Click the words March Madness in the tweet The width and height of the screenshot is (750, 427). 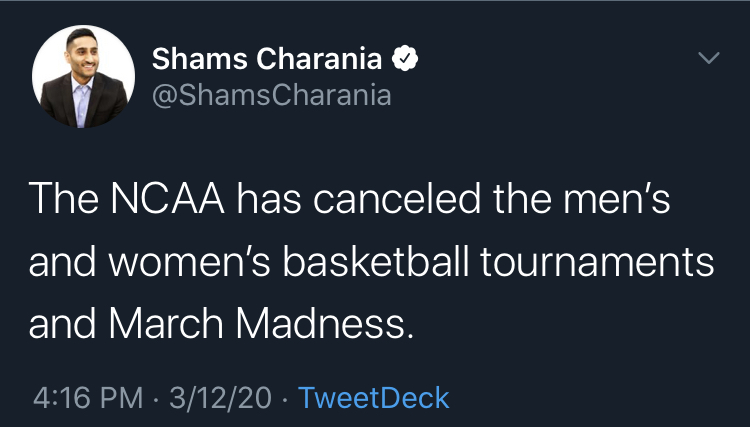(261, 324)
